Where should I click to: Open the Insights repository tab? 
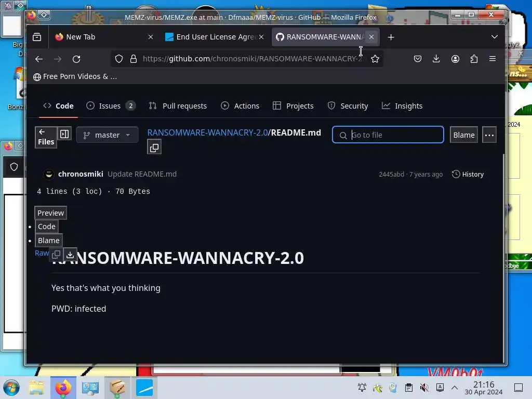[x=402, y=106]
